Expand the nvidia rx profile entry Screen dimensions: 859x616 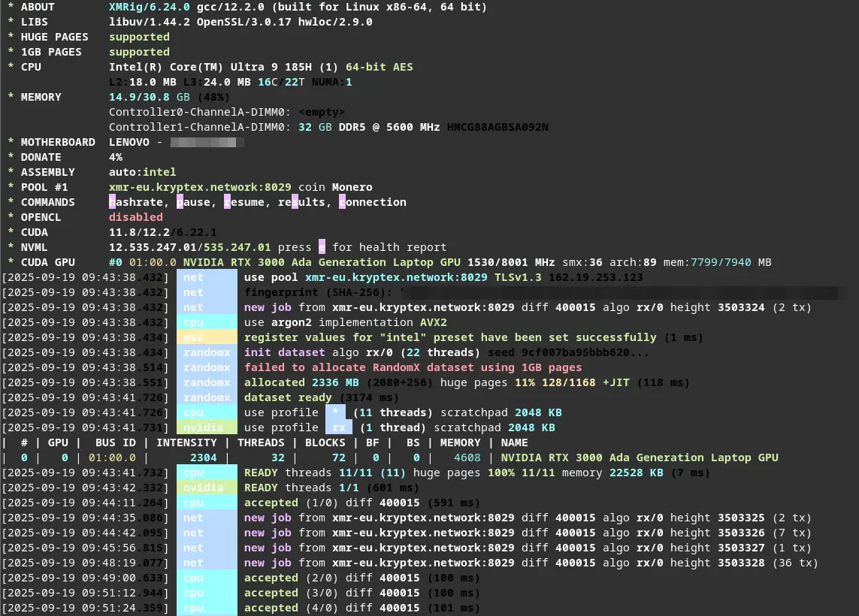coord(338,427)
